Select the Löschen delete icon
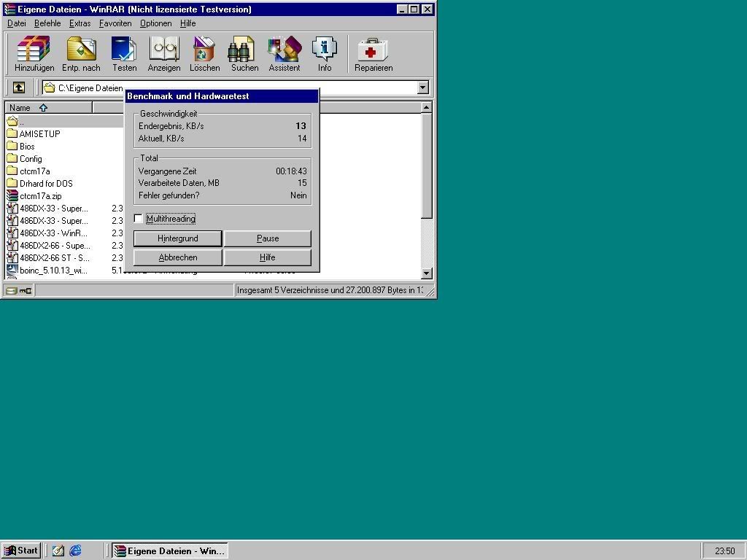 (205, 54)
